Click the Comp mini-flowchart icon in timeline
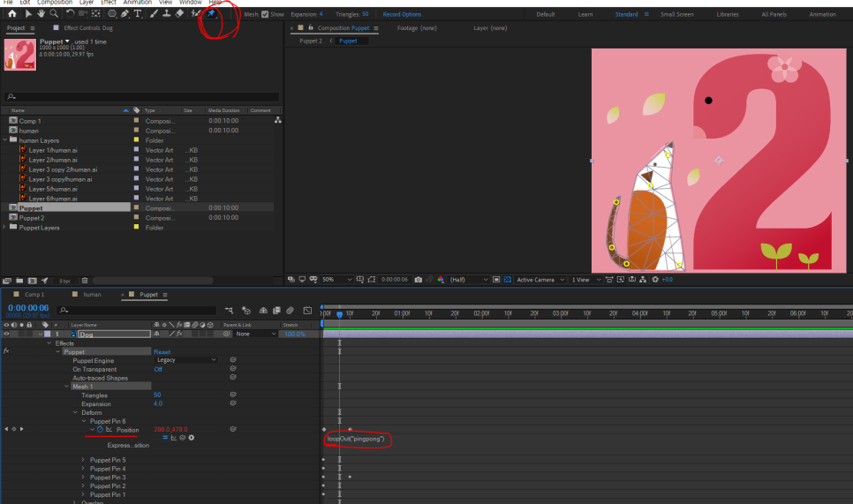 click(x=229, y=311)
